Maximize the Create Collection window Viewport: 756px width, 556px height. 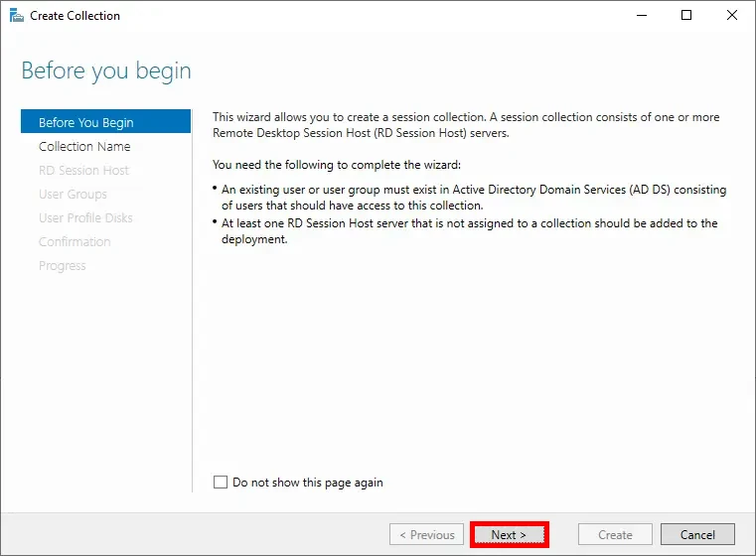[x=686, y=16]
